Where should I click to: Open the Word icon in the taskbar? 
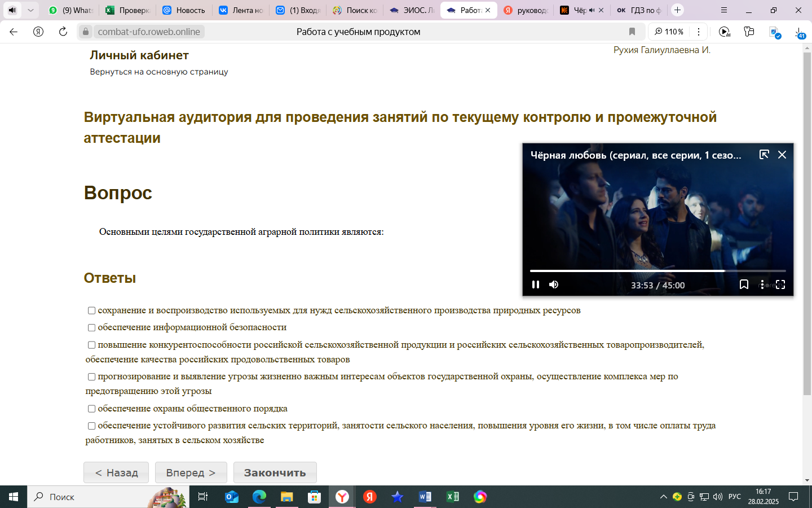click(425, 497)
